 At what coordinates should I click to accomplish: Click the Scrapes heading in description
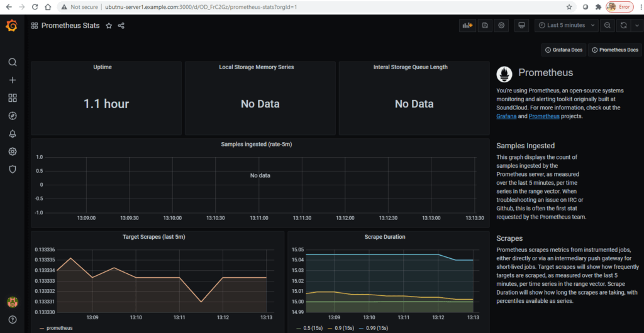tap(510, 238)
